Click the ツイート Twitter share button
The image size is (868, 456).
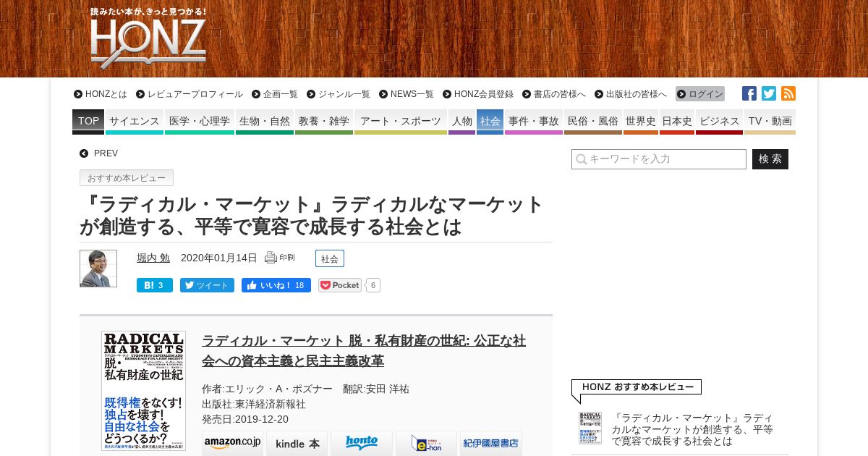click(x=207, y=285)
